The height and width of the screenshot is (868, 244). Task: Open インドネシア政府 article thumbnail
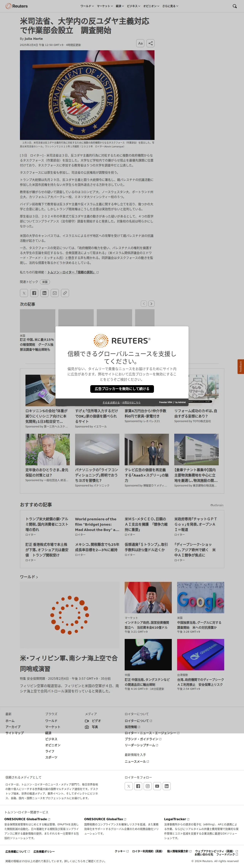[148, 597]
